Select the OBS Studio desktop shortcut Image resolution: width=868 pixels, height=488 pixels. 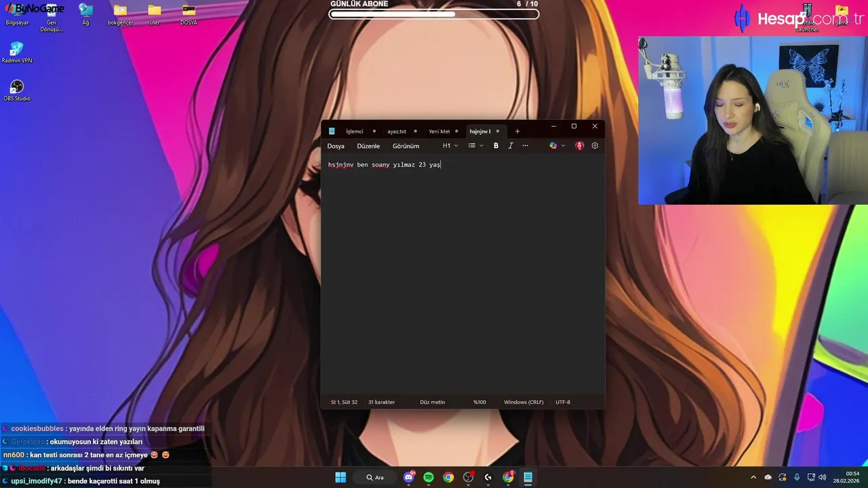point(17,91)
